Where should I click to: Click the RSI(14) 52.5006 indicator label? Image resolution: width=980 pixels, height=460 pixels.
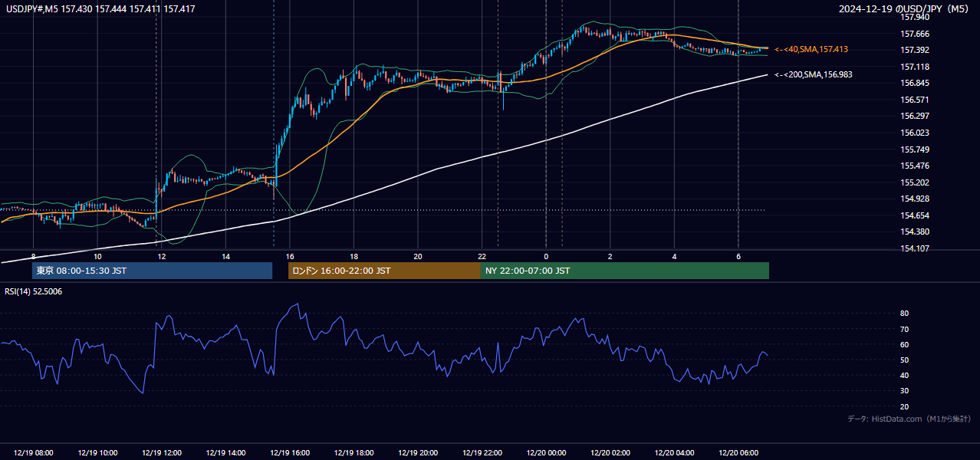pos(34,291)
